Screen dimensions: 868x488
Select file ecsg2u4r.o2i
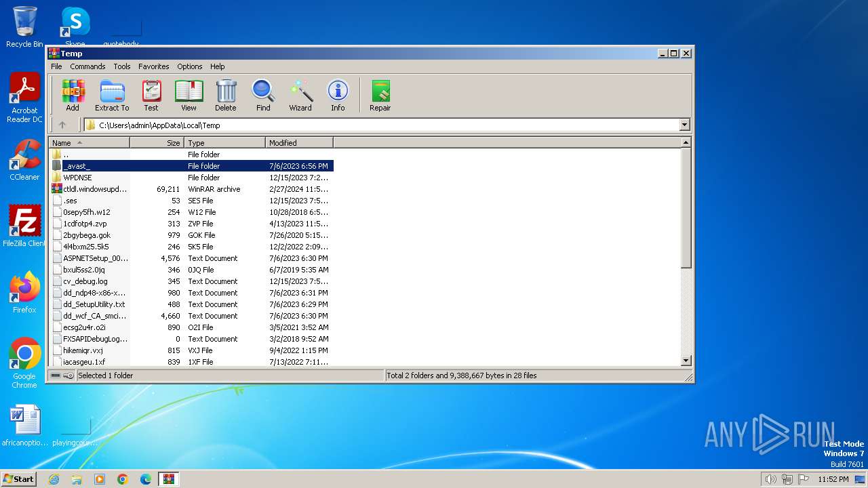pos(191,327)
